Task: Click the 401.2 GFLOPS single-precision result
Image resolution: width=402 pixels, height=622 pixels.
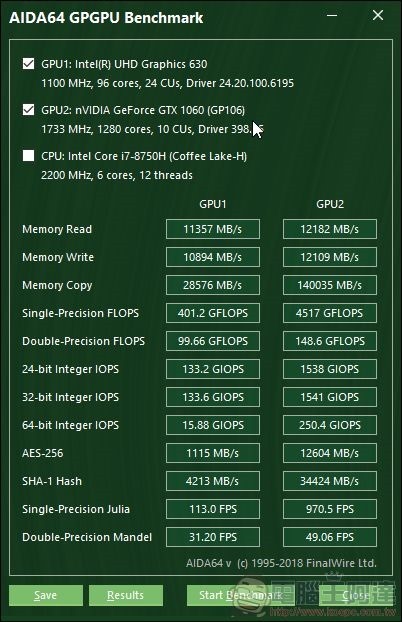Action: coord(213,313)
